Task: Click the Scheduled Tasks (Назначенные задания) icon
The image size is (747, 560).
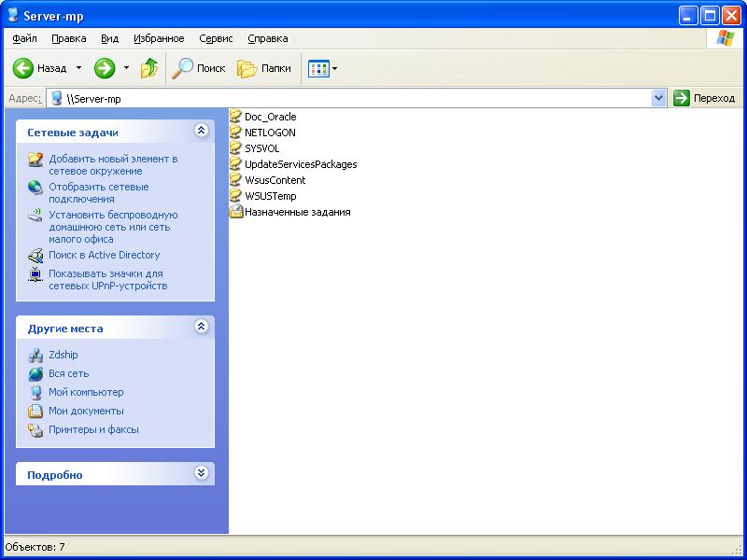Action: [236, 212]
